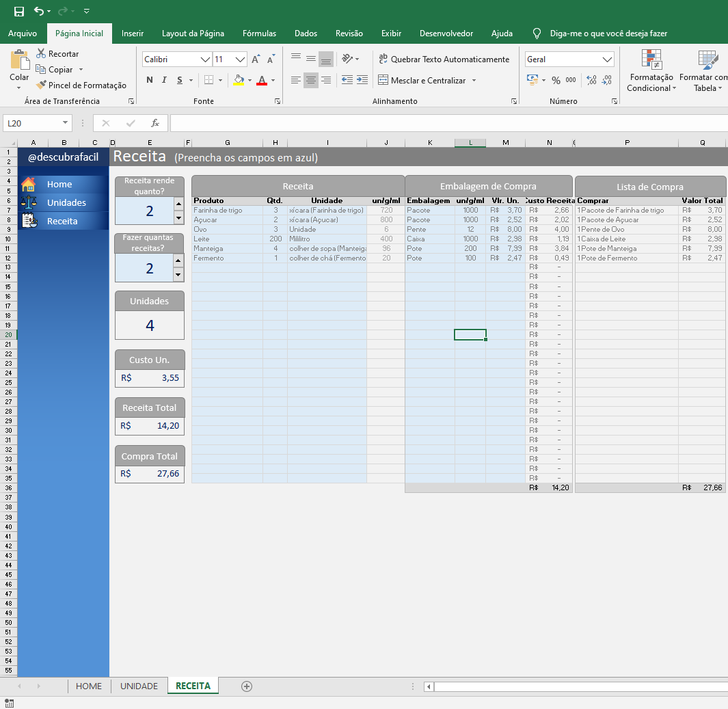Click the Save icon in title bar
The image size is (728, 709).
point(19,12)
